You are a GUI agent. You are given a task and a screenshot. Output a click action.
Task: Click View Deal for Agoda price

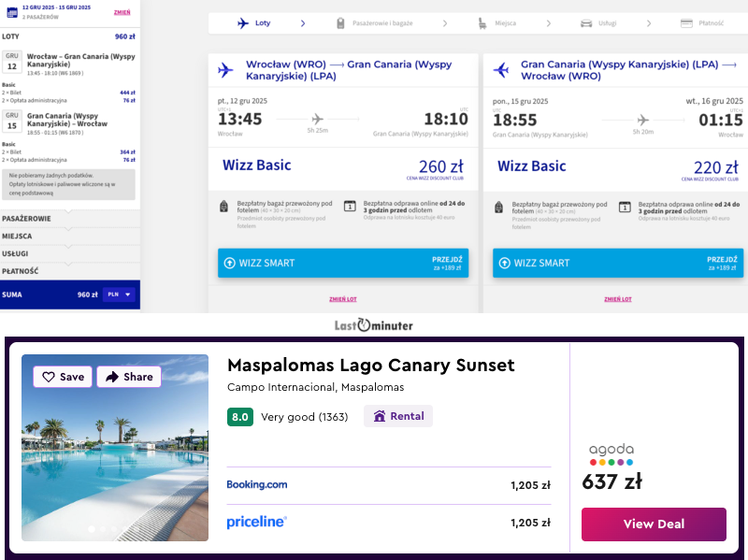point(654,524)
